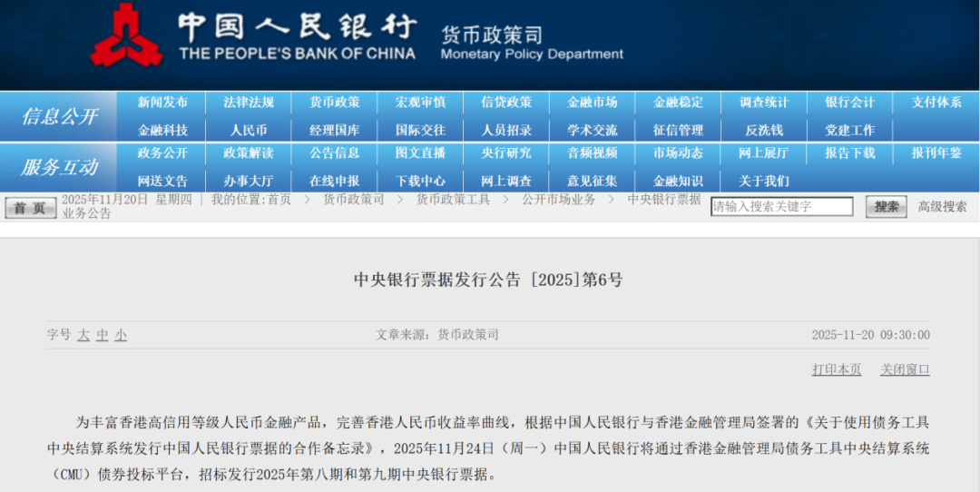The image size is (980, 492).
Task: Click 反洗钱 menu item
Action: click(x=763, y=130)
